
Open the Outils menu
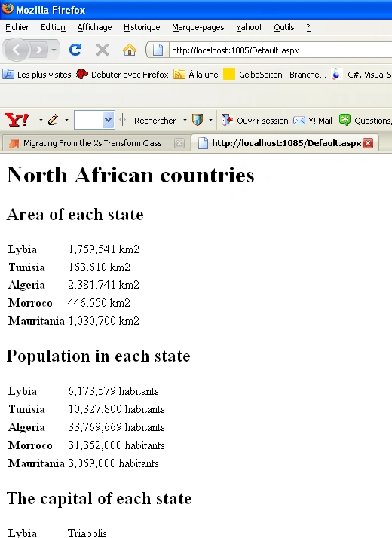pos(284,27)
